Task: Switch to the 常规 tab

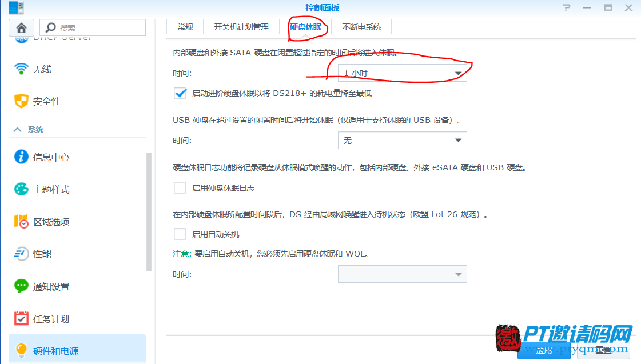Action: (185, 27)
